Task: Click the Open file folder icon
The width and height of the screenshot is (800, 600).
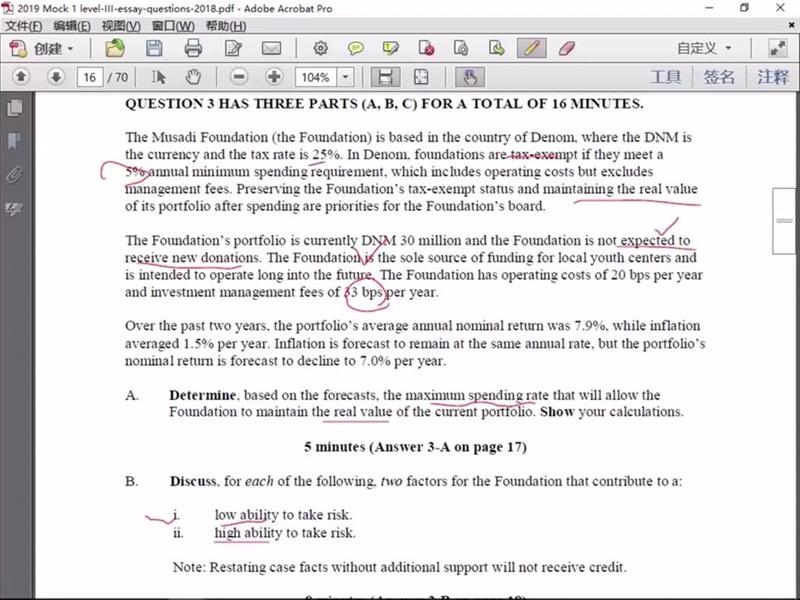Action: coord(115,48)
